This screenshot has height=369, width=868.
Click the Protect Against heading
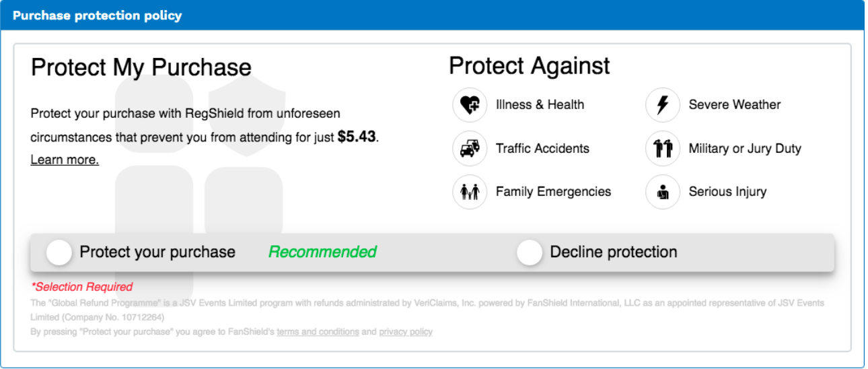[530, 66]
